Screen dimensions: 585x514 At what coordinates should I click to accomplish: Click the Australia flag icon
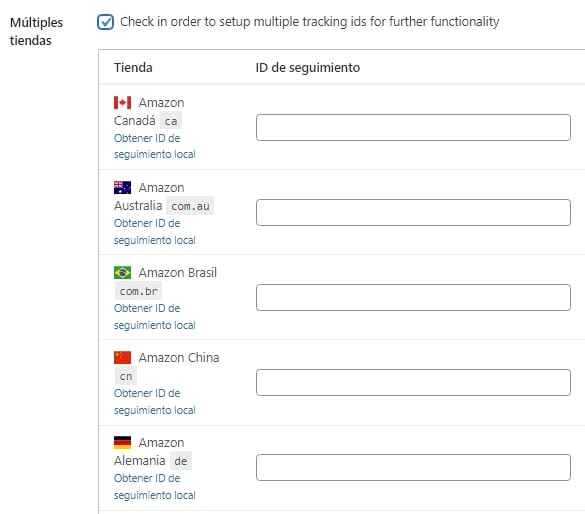tap(122, 187)
